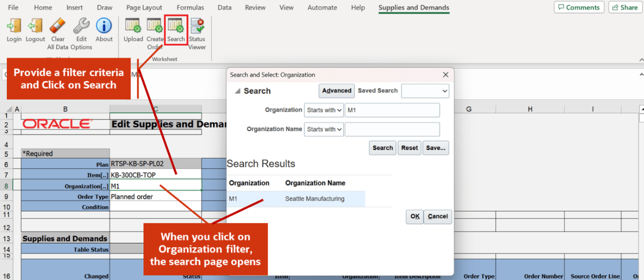Click the Save... button
Viewport: 644px width, 280px height.
(x=436, y=148)
